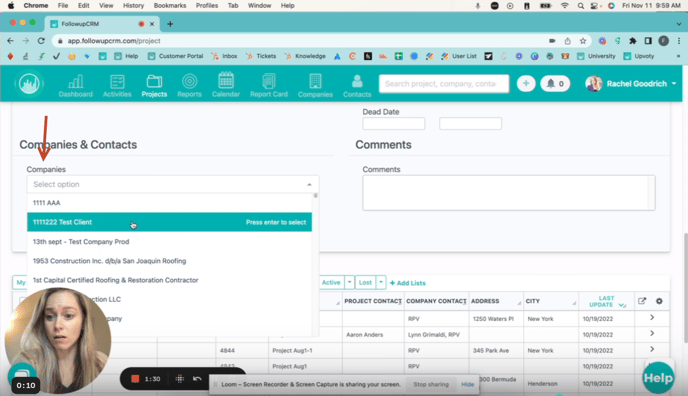Click the second Dead Date field
Image resolution: width=688 pixels, height=396 pixels.
470,124
